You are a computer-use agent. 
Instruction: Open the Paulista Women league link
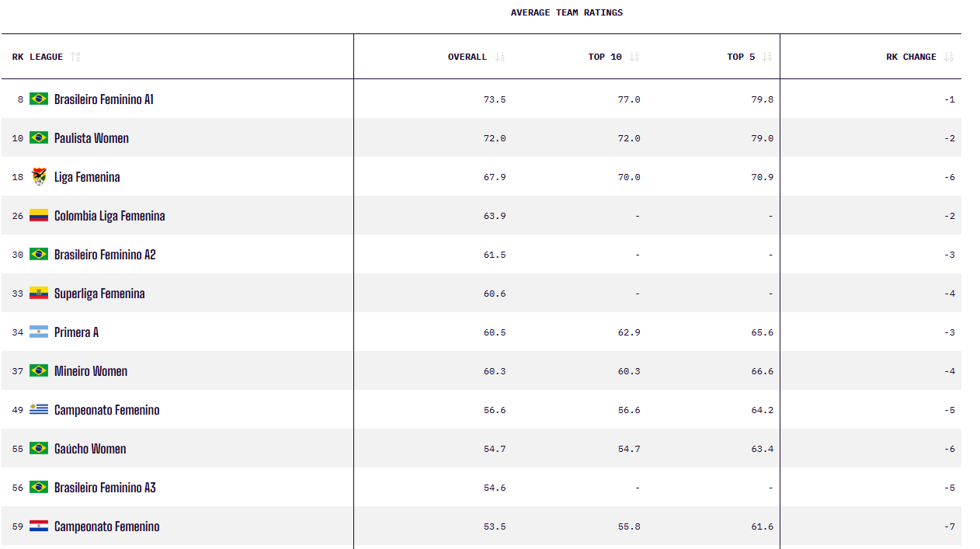[92, 138]
